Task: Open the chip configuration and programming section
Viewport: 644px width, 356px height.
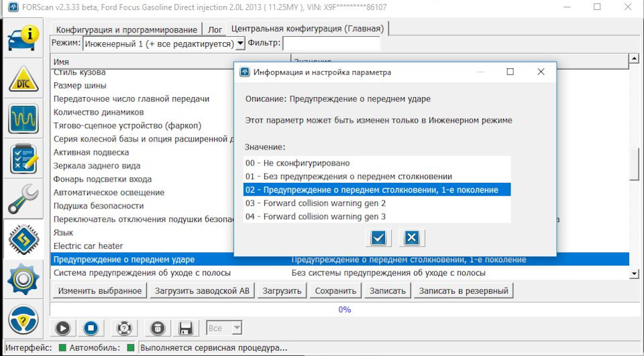Action: 23,239
